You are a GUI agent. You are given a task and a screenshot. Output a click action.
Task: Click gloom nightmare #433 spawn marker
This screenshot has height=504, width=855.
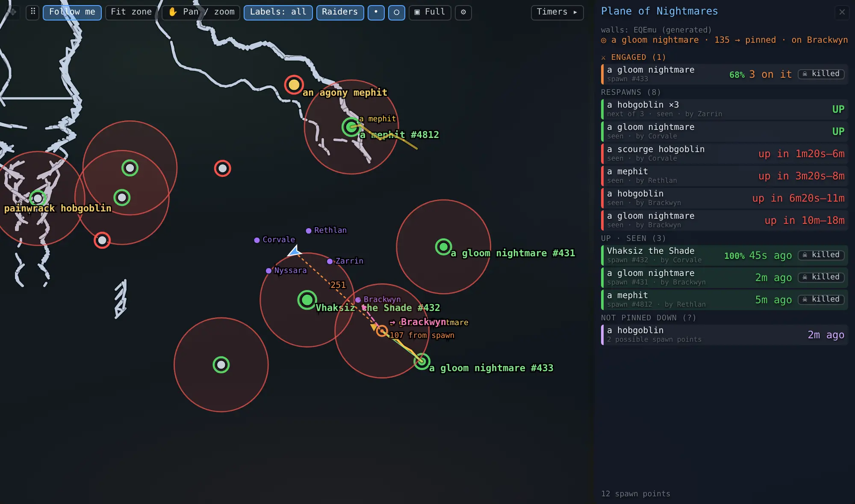pyautogui.click(x=422, y=361)
